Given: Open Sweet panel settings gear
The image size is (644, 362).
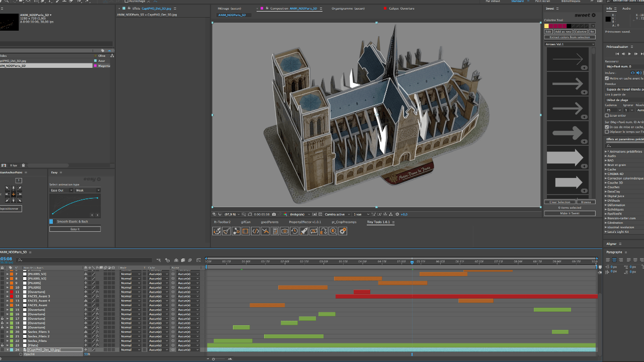Looking at the screenshot, I should pyautogui.click(x=593, y=15).
